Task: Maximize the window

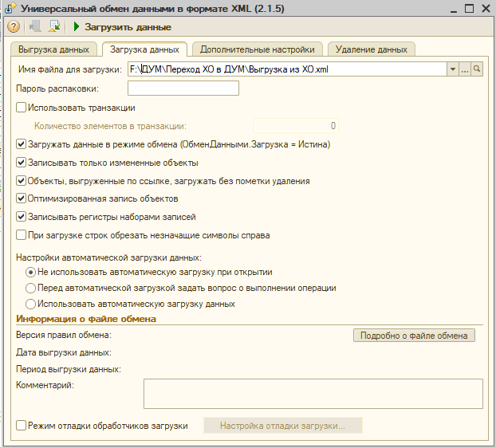Action: pos(470,9)
